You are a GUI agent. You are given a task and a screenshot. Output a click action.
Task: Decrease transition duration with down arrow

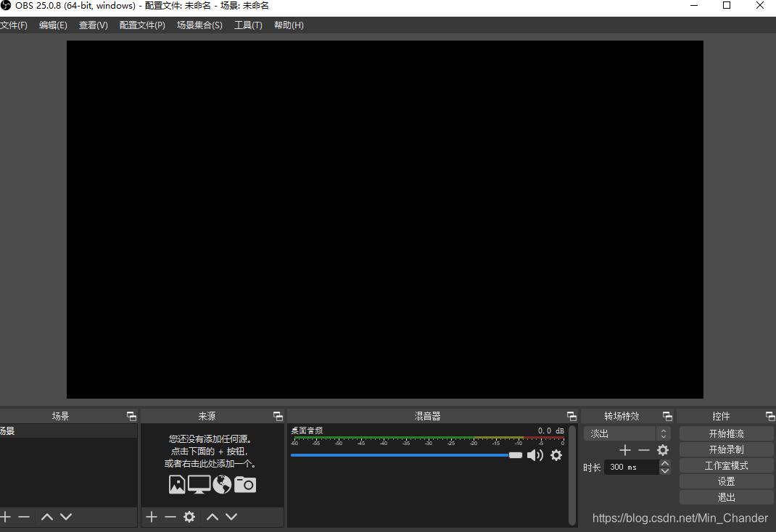tap(665, 471)
